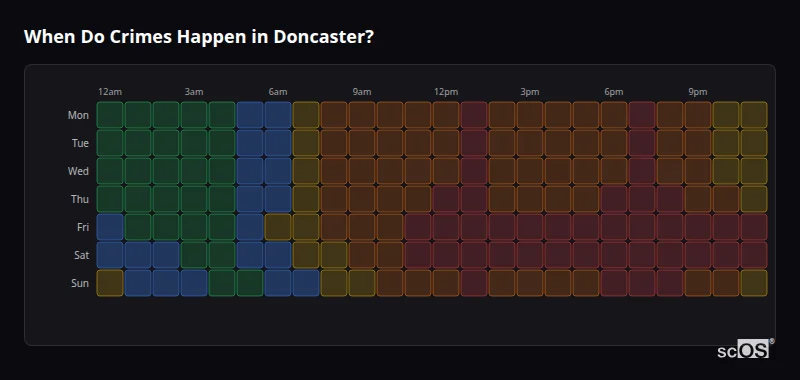Image resolution: width=800 pixels, height=380 pixels.
Task: Click the 12am column label
Action: point(110,92)
